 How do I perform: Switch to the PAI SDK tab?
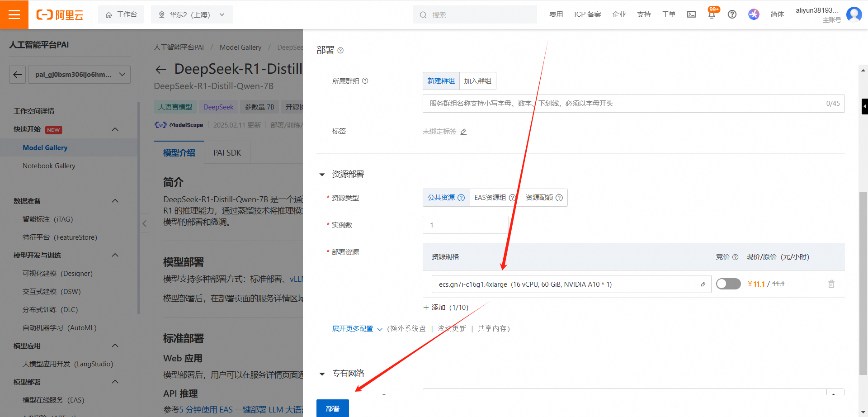coord(227,153)
